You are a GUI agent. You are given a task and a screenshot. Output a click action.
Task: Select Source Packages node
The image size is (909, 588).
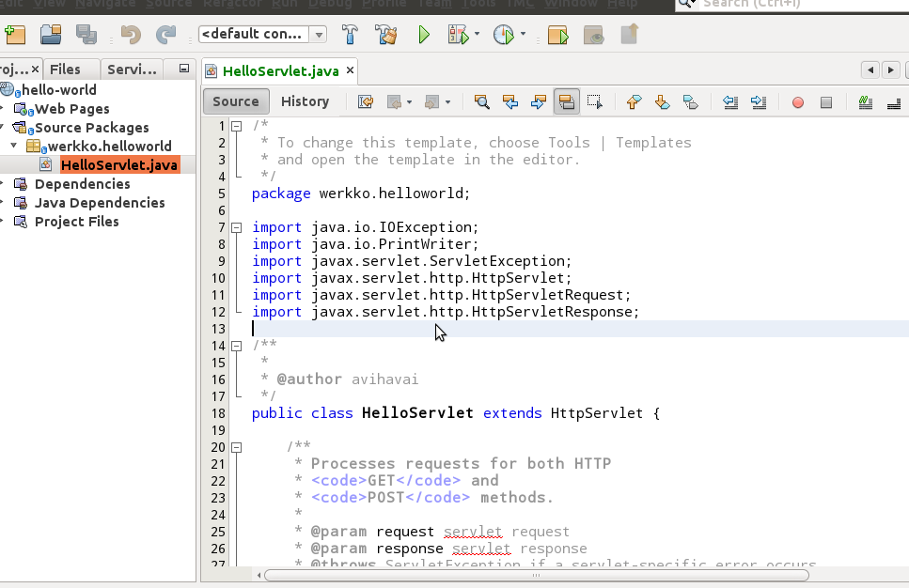(x=91, y=128)
